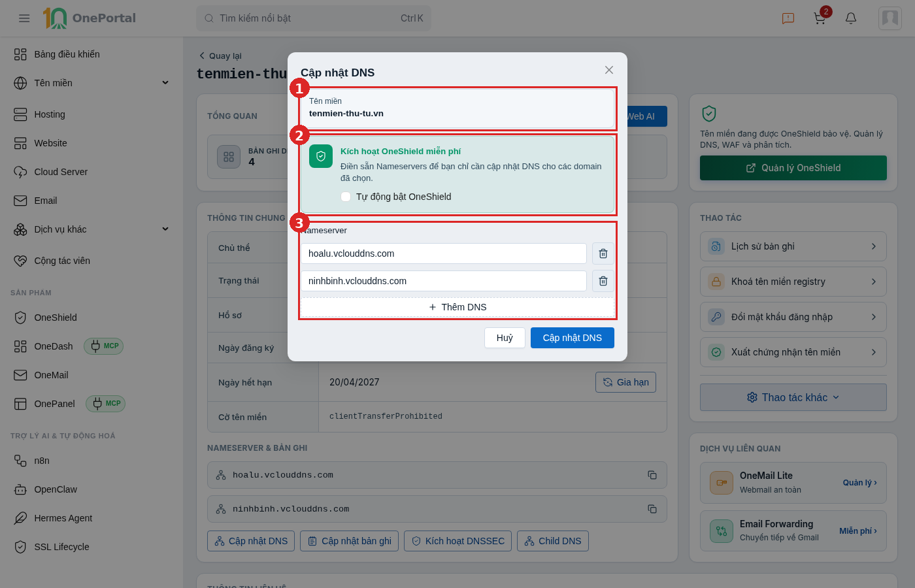Viewport: 915px width, 588px height.
Task: Click the OnePortal logo
Action: point(90,18)
